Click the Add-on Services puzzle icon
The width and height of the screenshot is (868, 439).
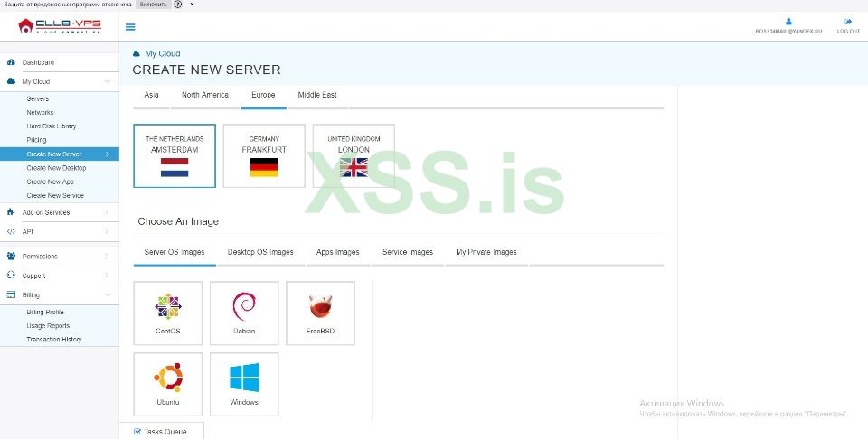coord(11,211)
